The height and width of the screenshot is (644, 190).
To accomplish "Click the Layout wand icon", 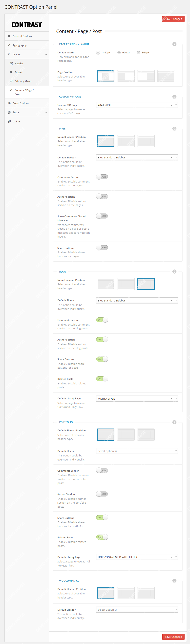I will (x=9, y=54).
